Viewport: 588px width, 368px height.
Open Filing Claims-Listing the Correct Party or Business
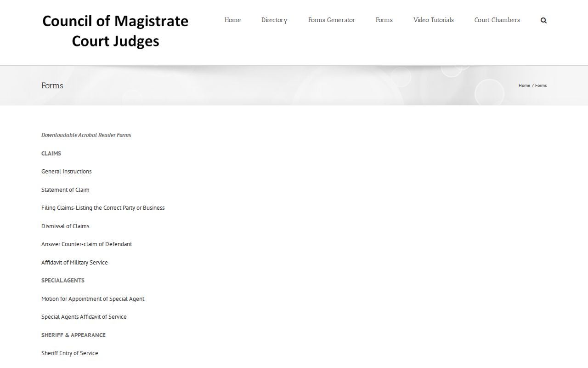(x=103, y=208)
